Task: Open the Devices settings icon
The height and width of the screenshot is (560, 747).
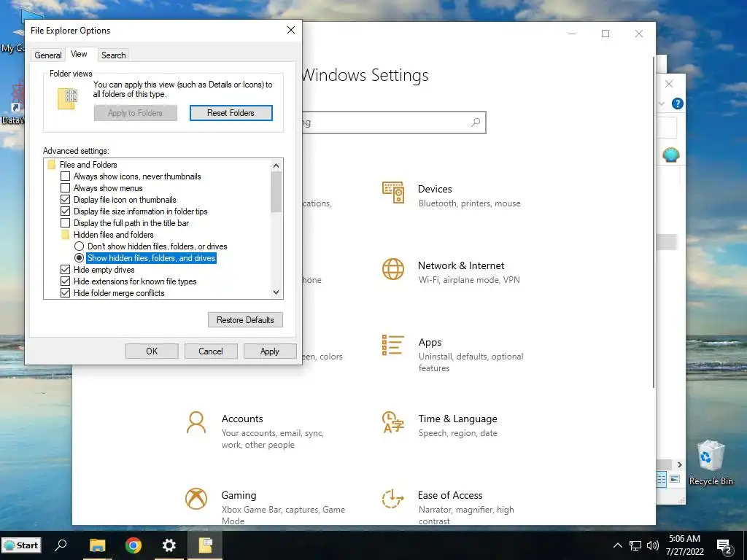Action: click(393, 192)
